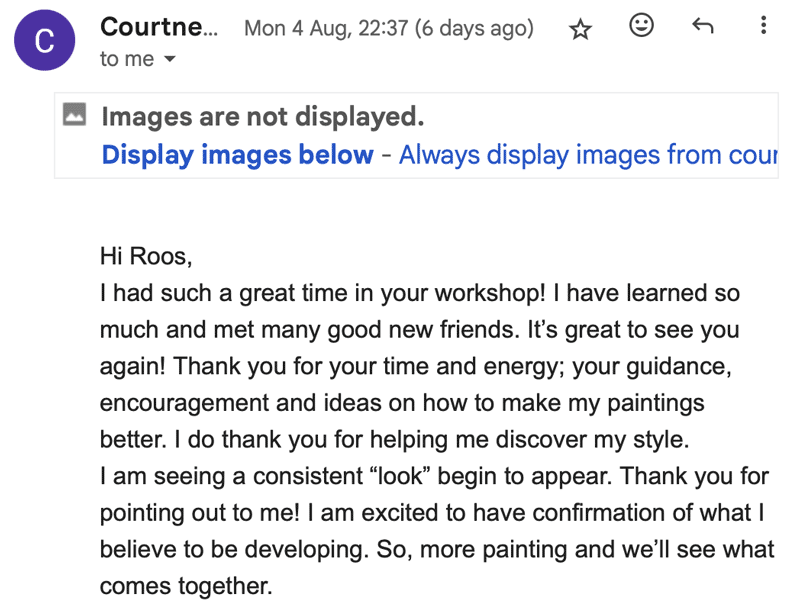This screenshot has width=800, height=612.
Task: Add an emoji reaction to the message
Action: (642, 26)
